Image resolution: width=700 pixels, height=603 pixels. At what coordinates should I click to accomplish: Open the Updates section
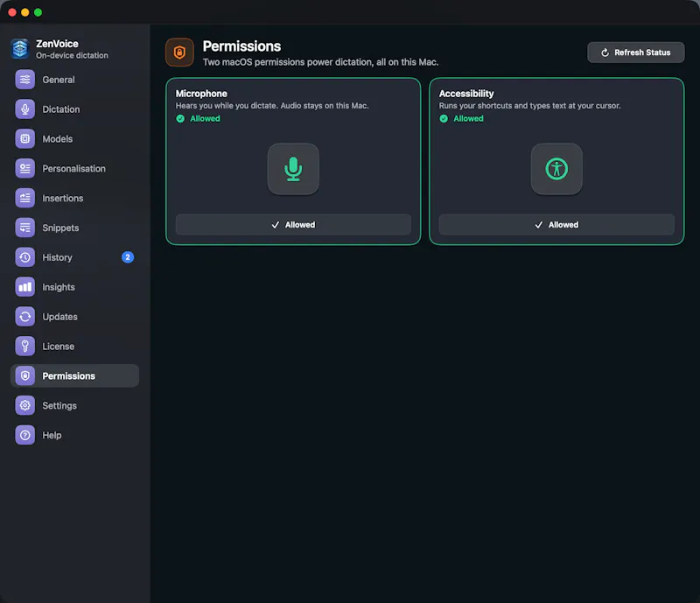(x=74, y=317)
